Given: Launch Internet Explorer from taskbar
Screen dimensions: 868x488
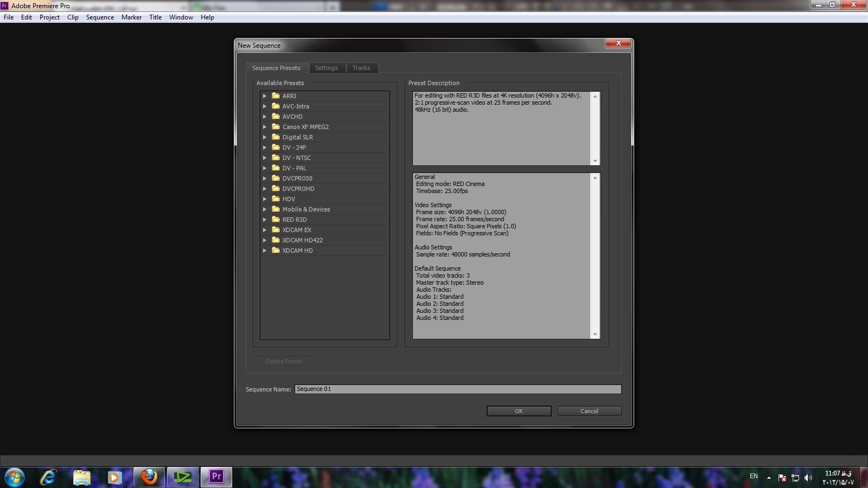Looking at the screenshot, I should tap(48, 477).
